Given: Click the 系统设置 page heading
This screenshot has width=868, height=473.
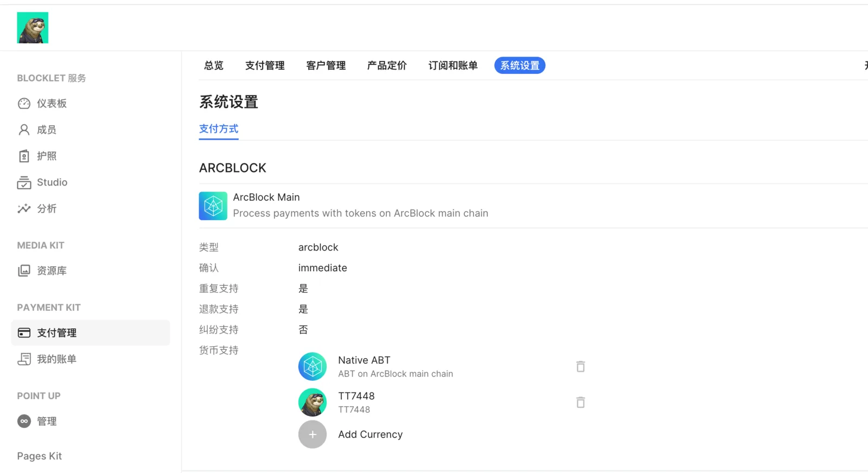Looking at the screenshot, I should 228,102.
